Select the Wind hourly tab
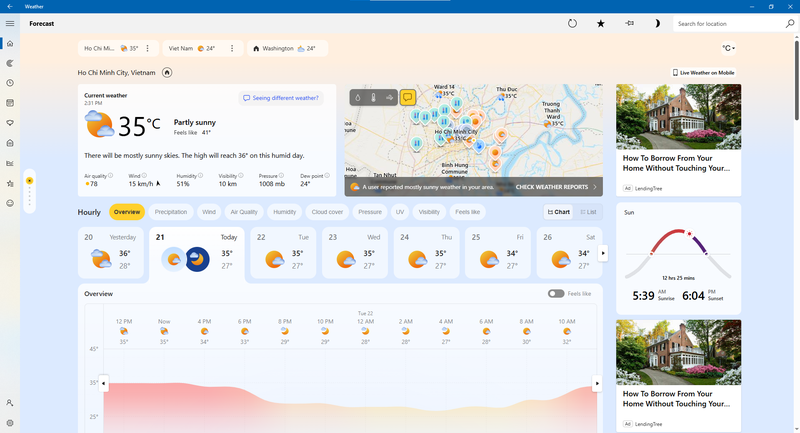Screen dimensions: 800x433 point(209,212)
